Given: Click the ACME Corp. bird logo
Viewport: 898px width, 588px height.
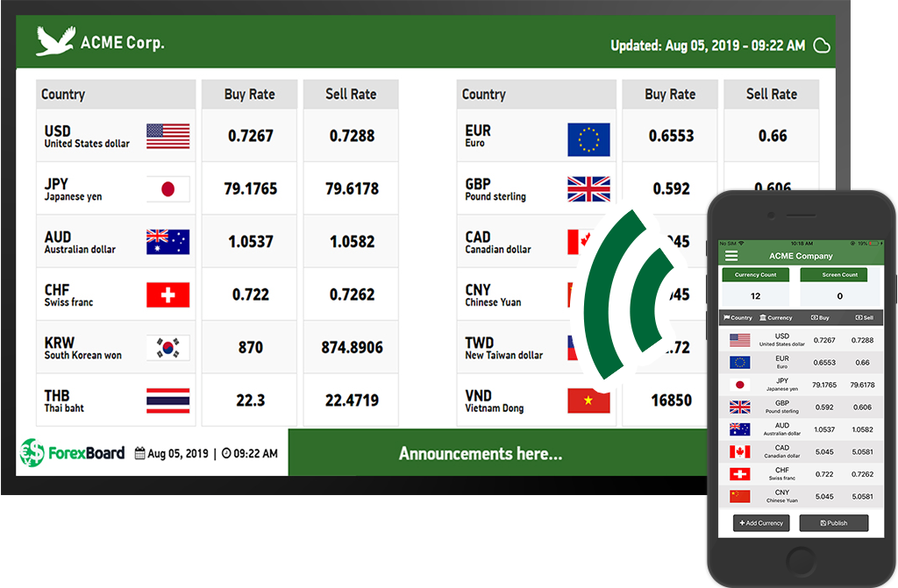Looking at the screenshot, I should coord(54,41).
